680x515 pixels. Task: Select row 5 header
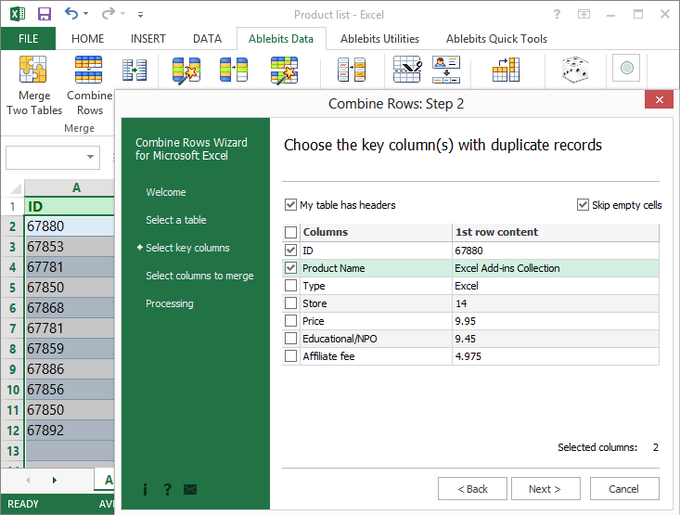tap(13, 287)
